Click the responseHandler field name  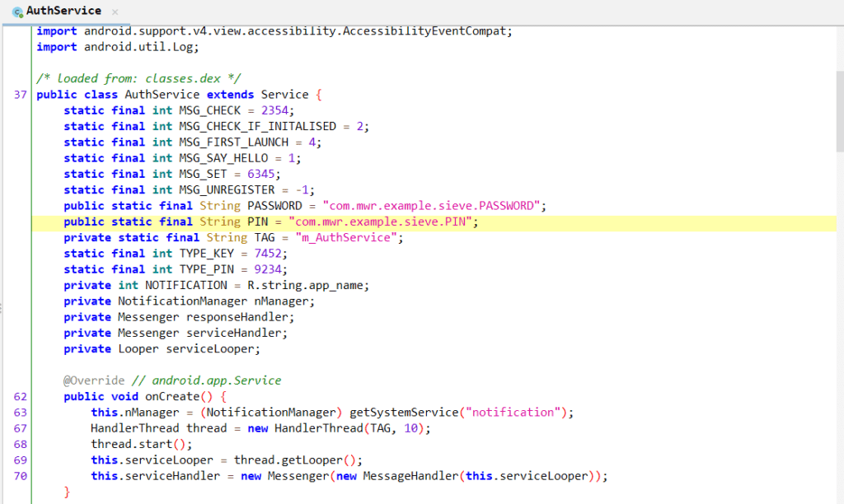pos(237,317)
